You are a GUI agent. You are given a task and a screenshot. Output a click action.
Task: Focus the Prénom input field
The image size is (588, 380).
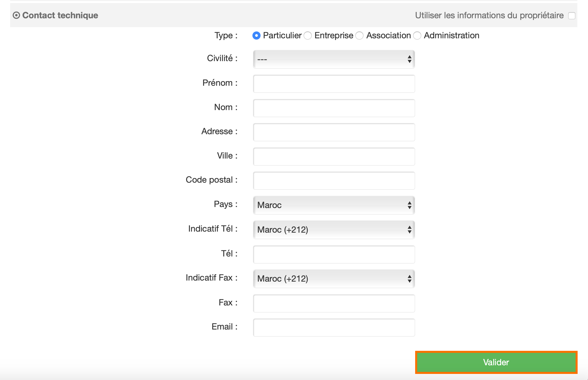pos(334,84)
